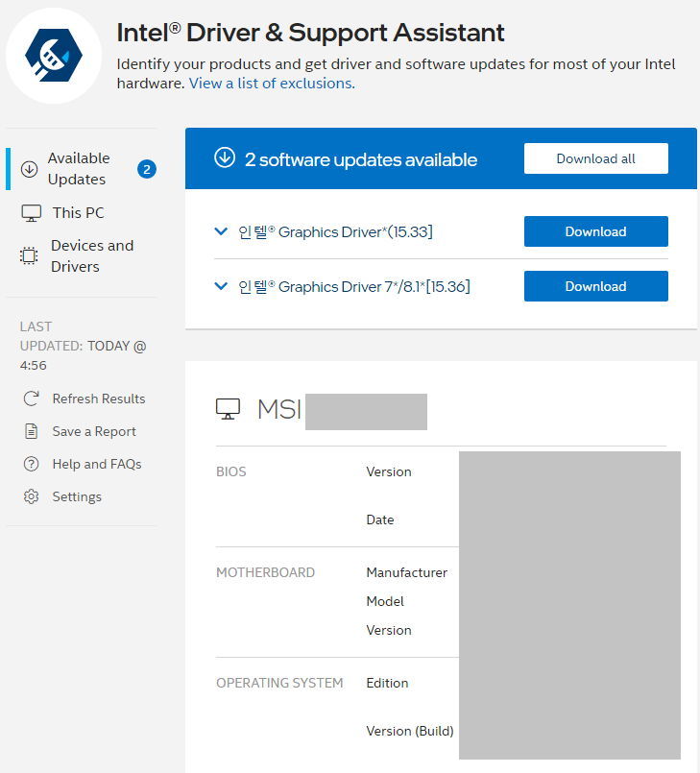Viewport: 700px width, 773px height.
Task: Click the blue updates count badge showing 2
Action: tap(146, 169)
